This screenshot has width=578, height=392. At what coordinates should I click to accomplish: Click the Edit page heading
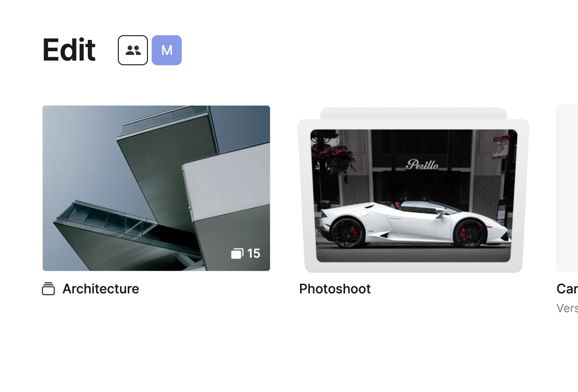[69, 50]
